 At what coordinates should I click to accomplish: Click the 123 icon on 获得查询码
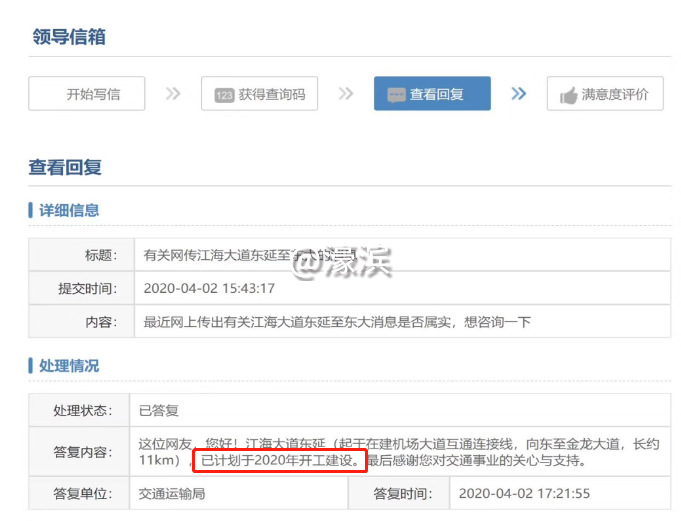pos(224,95)
